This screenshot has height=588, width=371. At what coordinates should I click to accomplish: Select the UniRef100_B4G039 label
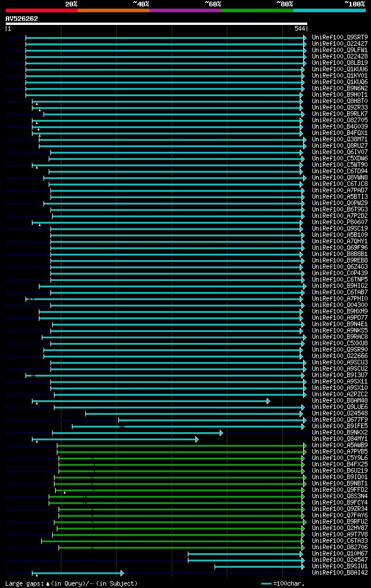tap(340, 127)
